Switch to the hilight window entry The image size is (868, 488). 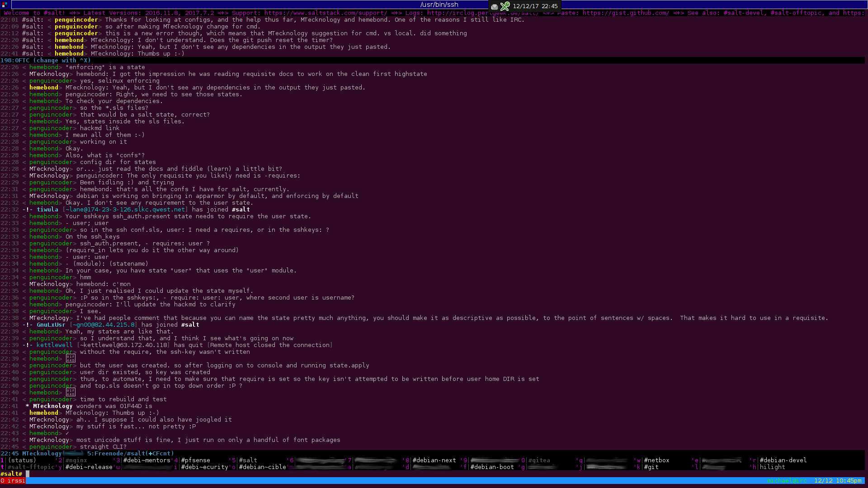click(773, 467)
